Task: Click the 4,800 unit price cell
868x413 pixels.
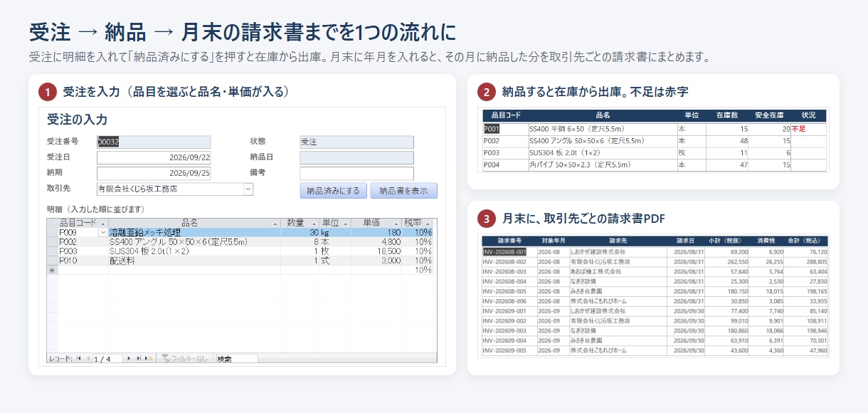Action: [376, 242]
